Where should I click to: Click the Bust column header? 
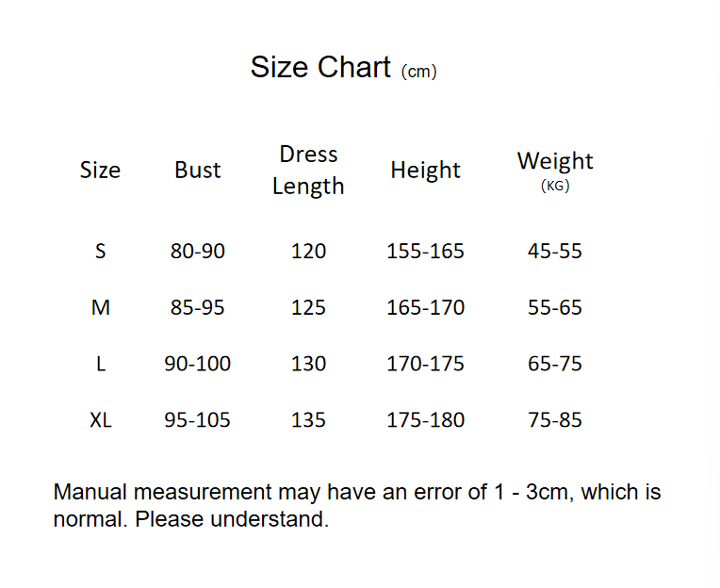click(x=198, y=170)
